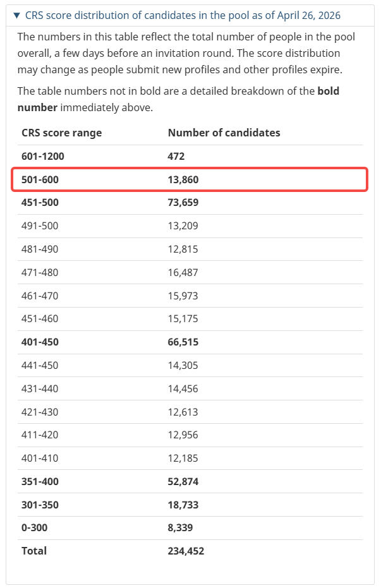
Task: Select the 431-440 range cell
Action: coord(40,388)
